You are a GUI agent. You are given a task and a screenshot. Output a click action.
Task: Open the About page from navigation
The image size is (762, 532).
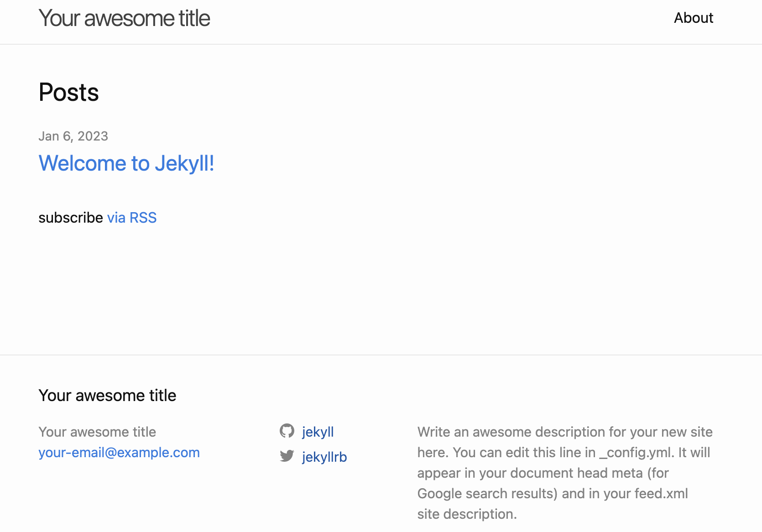pos(693,18)
